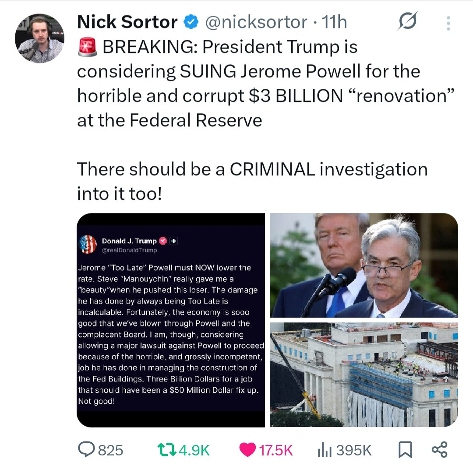The image size is (473, 476).
Task: Unlike the post via heart icon
Action: (x=247, y=450)
